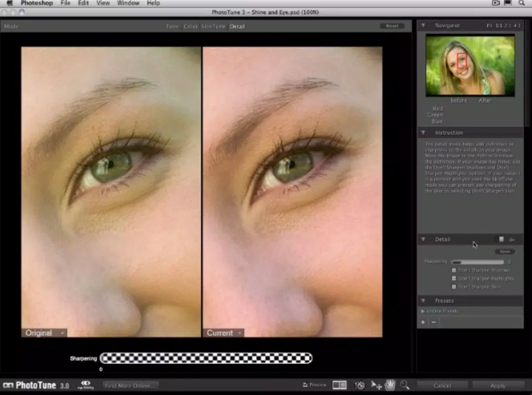Open the Help menu
532x395 pixels.
click(153, 3)
